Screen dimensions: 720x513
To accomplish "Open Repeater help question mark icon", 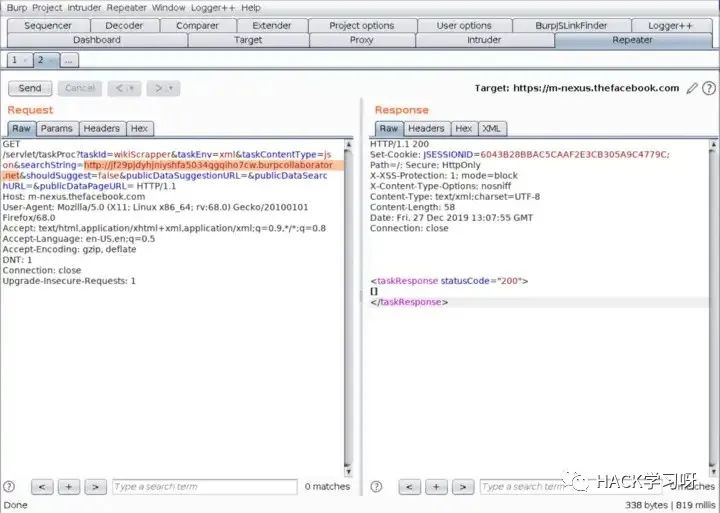I will click(x=709, y=88).
